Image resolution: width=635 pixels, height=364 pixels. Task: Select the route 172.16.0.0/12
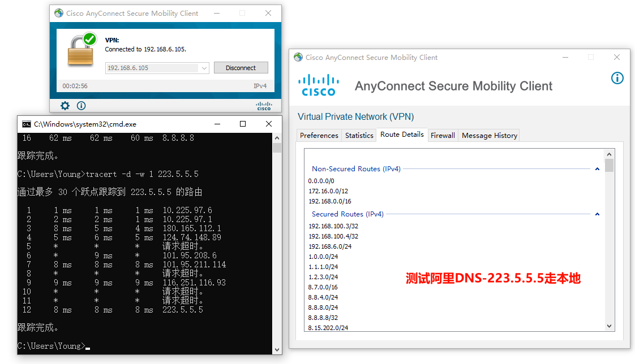point(328,191)
